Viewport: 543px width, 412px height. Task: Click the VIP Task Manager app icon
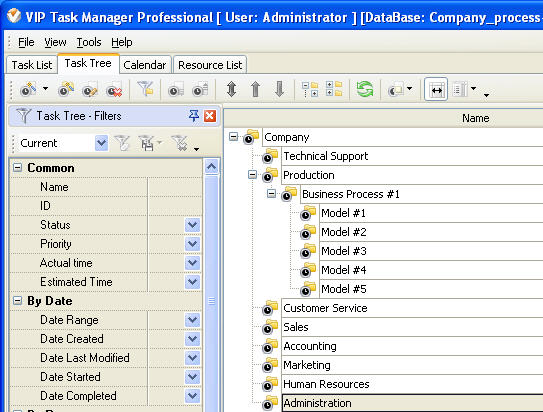(x=14, y=16)
